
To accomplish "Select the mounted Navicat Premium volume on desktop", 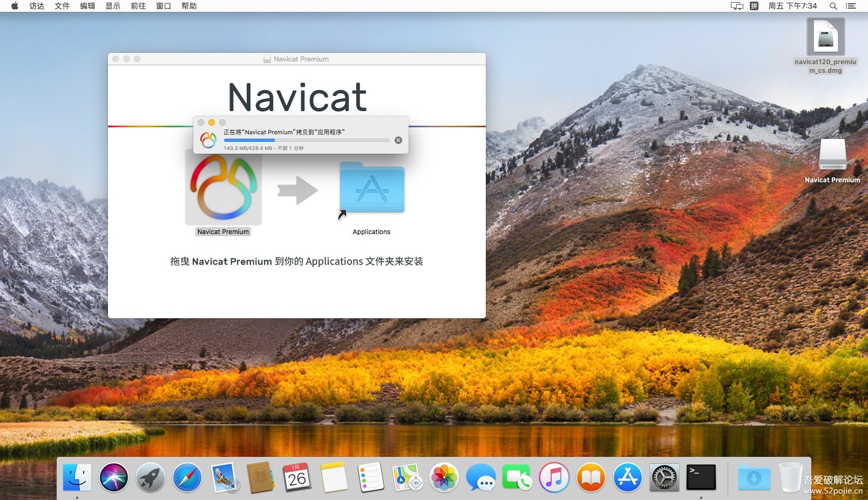I will [832, 161].
